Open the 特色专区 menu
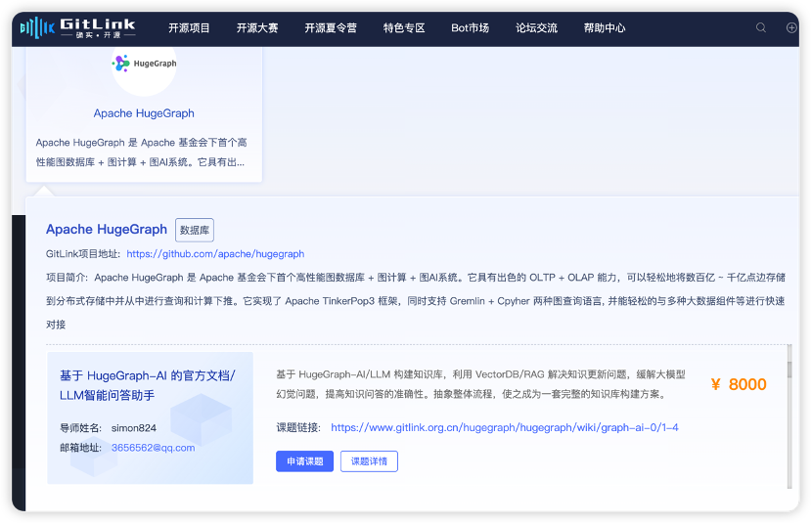This screenshot has width=812, height=524. (x=404, y=28)
